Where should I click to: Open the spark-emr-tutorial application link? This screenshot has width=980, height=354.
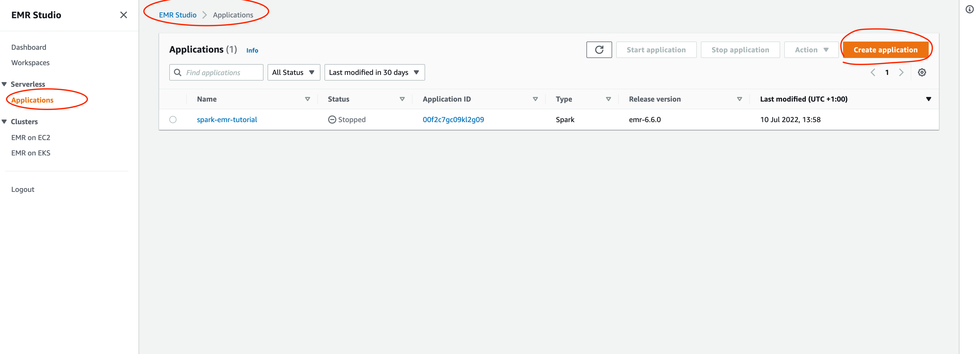pos(227,119)
